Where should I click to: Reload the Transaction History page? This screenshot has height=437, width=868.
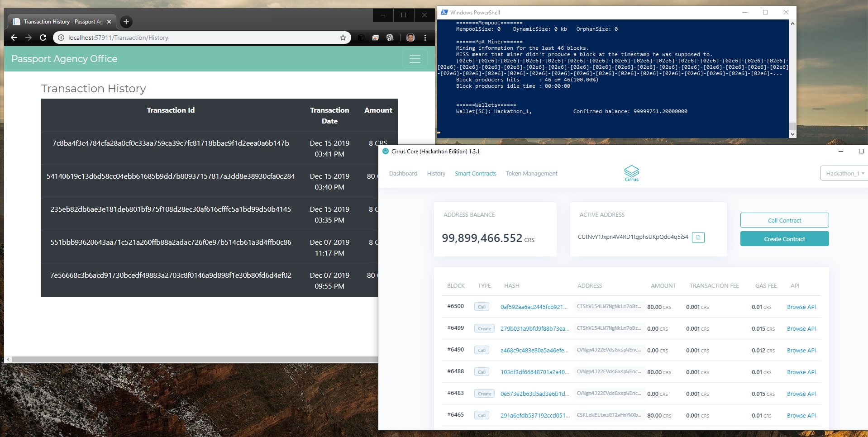(x=43, y=38)
